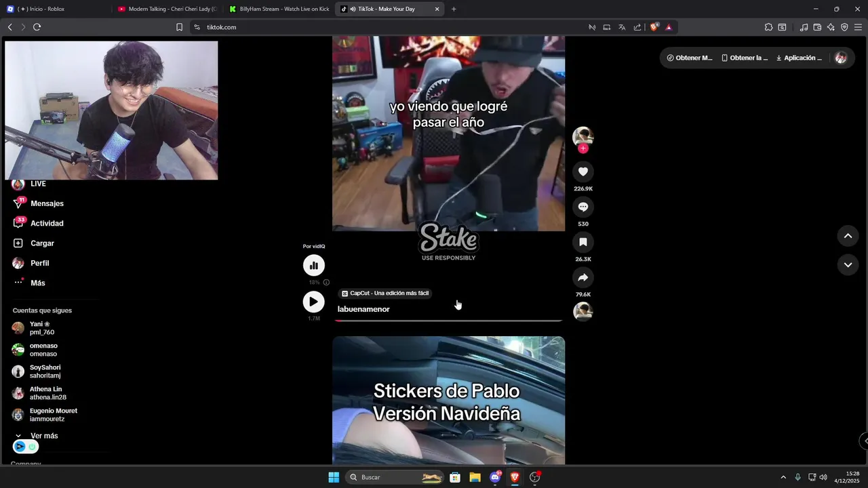
Task: Open Cargar to upload a video
Action: point(34,243)
